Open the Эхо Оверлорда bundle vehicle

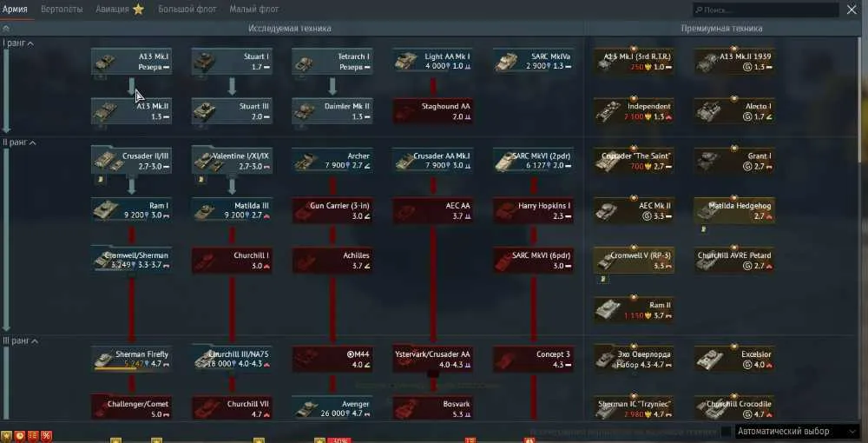pyautogui.click(x=634, y=360)
